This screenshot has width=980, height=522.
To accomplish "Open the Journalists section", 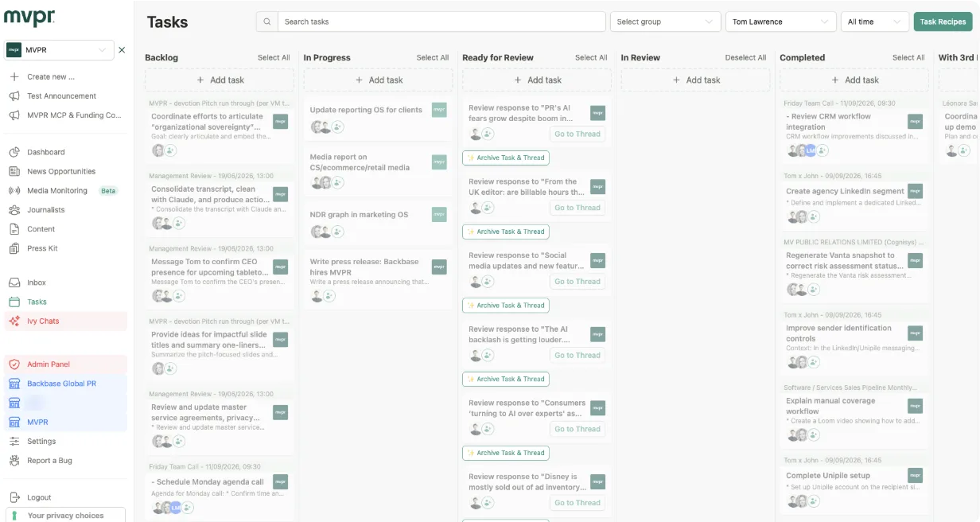I will point(46,210).
